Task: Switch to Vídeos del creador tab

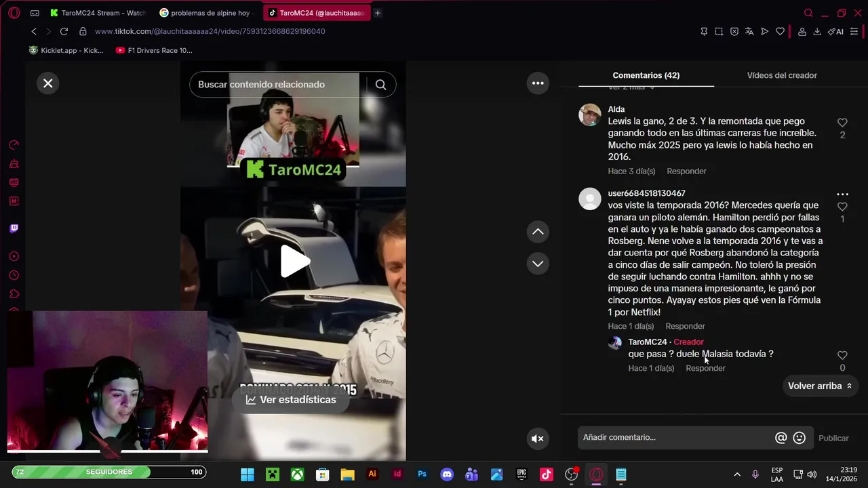Action: (782, 75)
